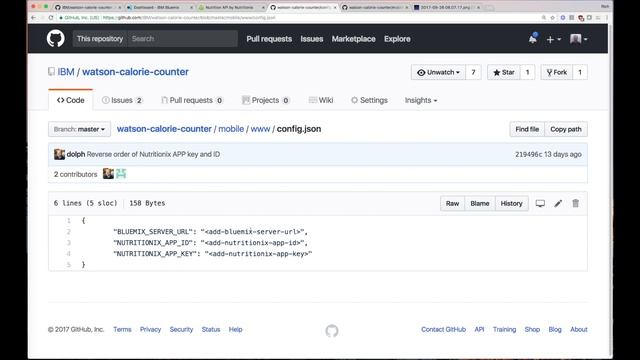Open commit hash 219496c
Image resolution: width=640 pixels, height=360 pixels.
tap(528, 154)
